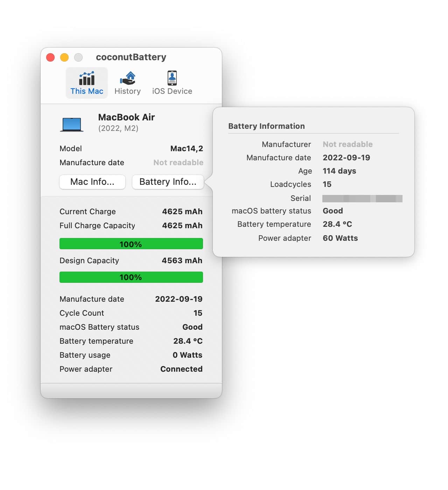Image resolution: width=448 pixels, height=490 pixels.
Task: Click the popover macOS battery status Good
Action: pos(333,211)
